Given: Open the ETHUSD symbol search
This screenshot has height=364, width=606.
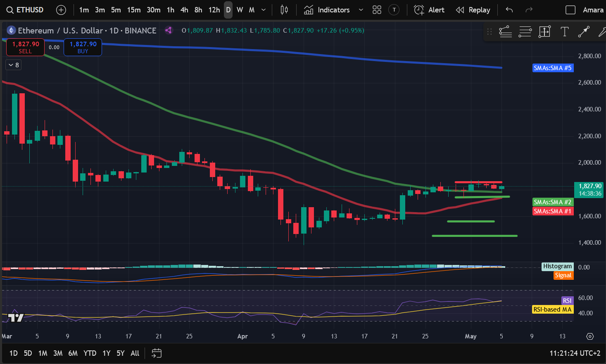Looking at the screenshot, I should [x=26, y=10].
